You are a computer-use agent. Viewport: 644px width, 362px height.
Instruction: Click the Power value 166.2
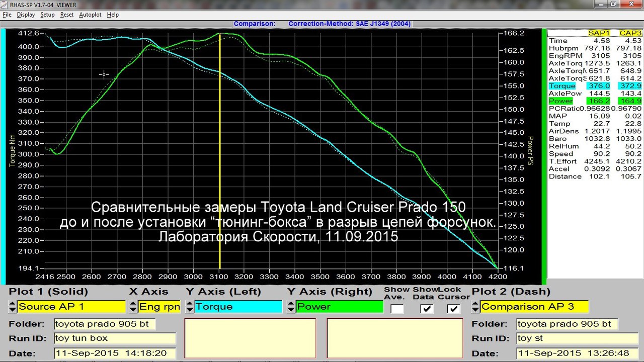599,101
